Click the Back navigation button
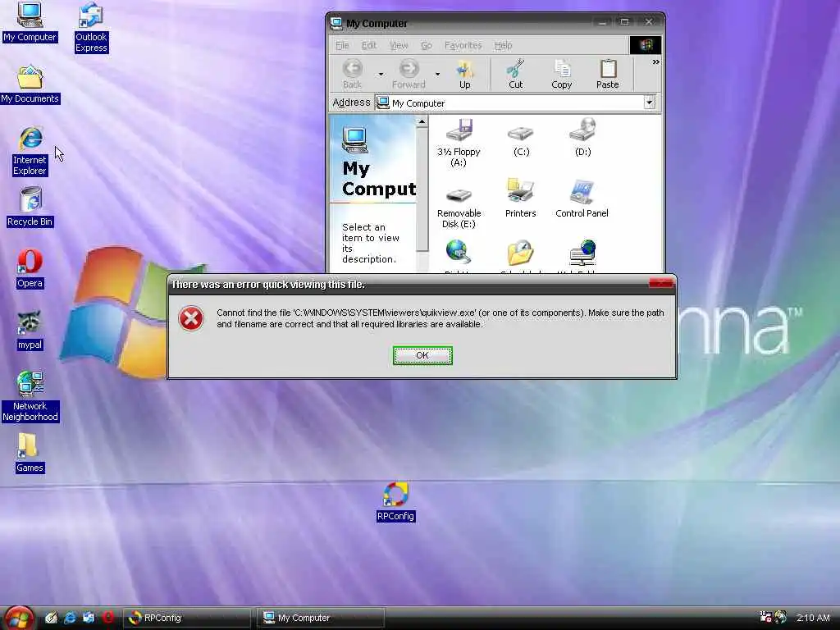 pos(352,75)
